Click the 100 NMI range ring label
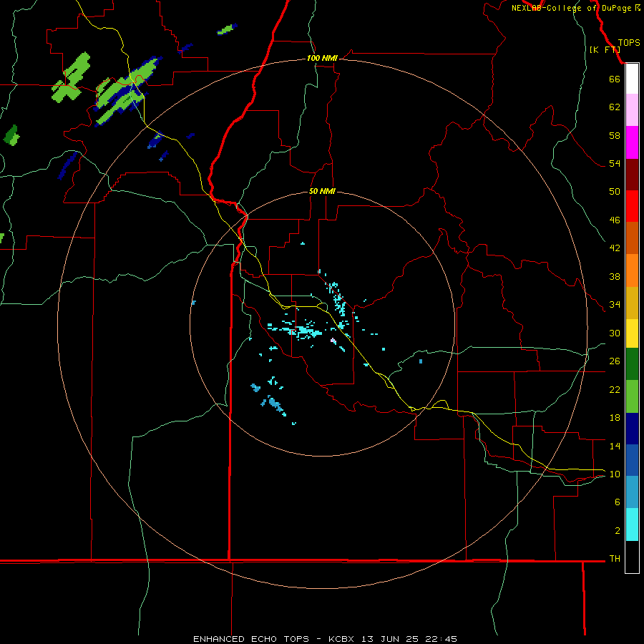 (322, 59)
